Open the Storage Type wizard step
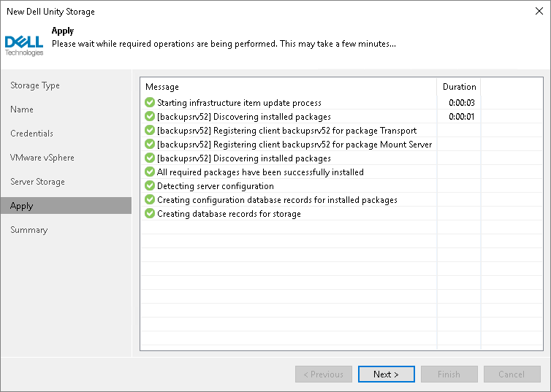The height and width of the screenshot is (392, 551). (x=35, y=85)
